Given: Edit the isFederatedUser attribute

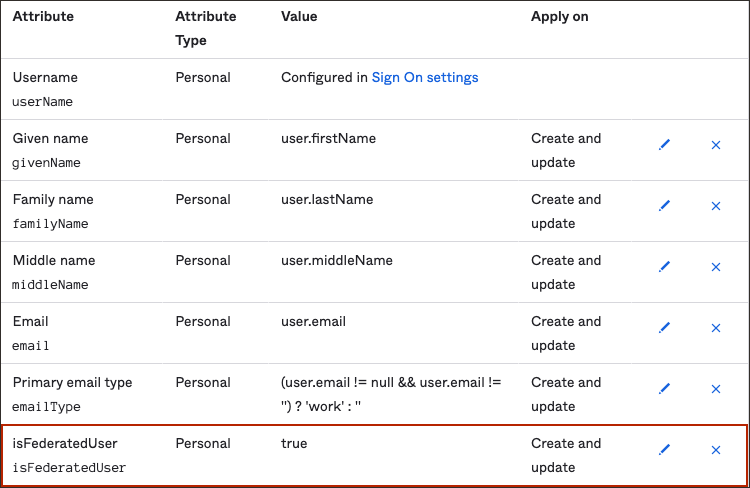Looking at the screenshot, I should (x=664, y=450).
